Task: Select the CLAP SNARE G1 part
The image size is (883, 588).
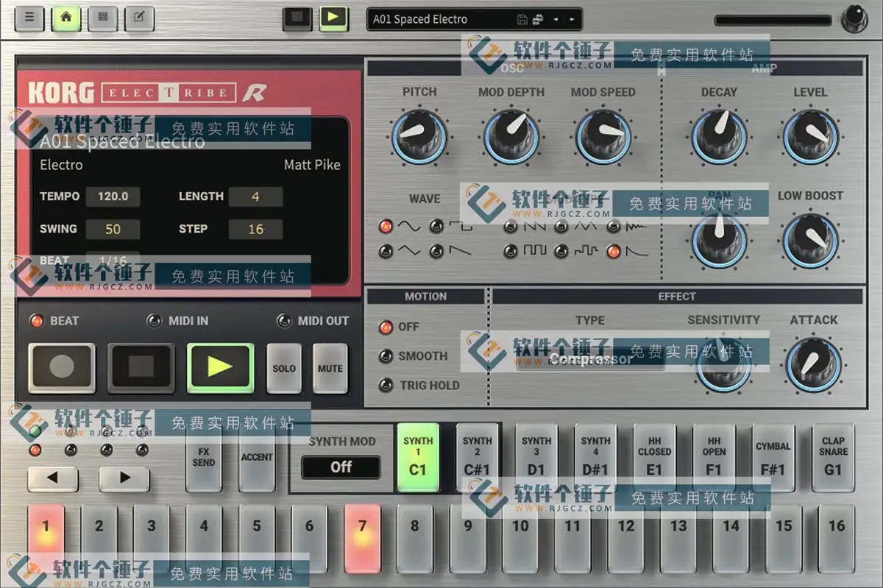Action: pyautogui.click(x=833, y=457)
